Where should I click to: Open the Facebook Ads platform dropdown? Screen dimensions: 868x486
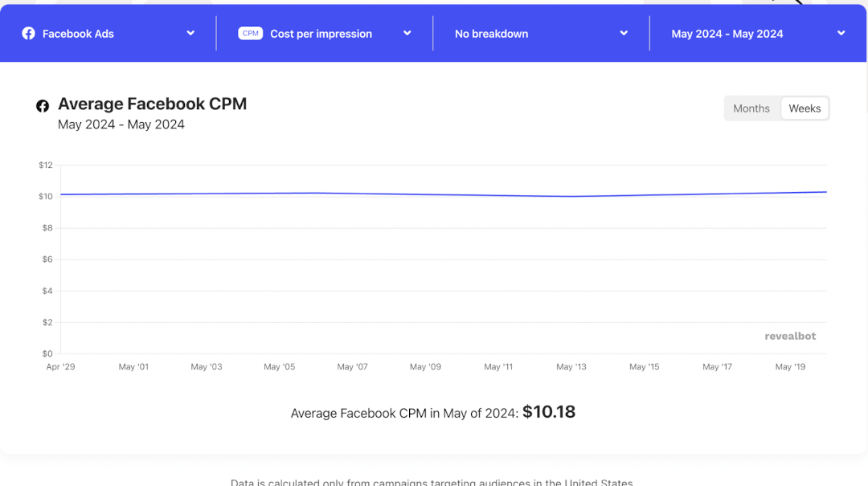[108, 34]
